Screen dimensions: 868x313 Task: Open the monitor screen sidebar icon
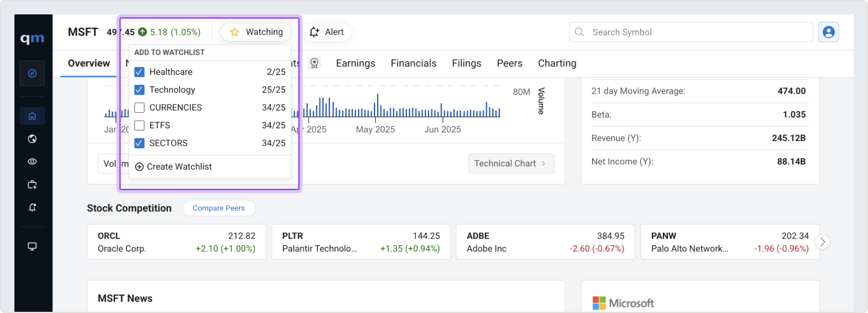[x=32, y=246]
